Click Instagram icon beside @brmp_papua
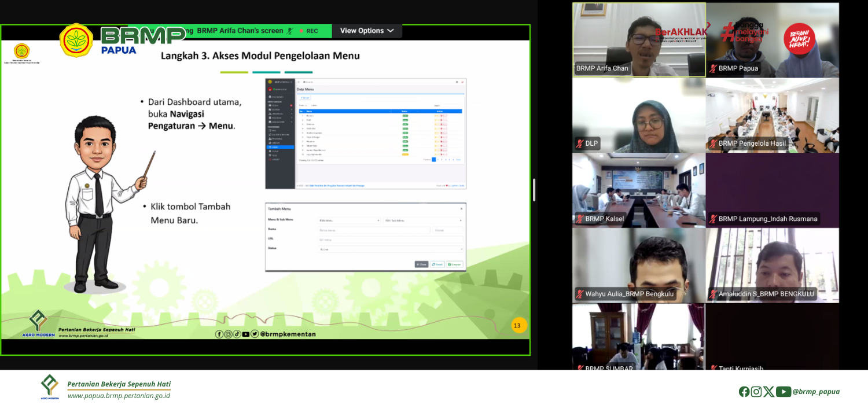The image size is (868, 405). tap(756, 392)
